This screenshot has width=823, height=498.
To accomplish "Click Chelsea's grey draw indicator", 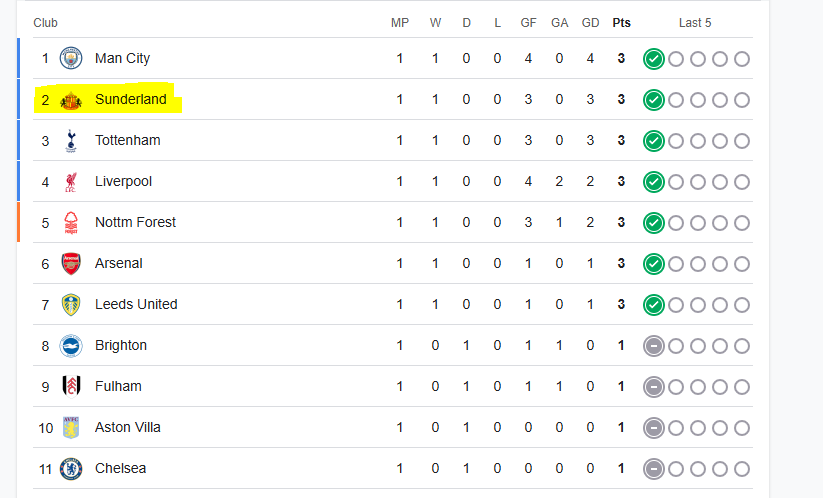I will coord(653,469).
